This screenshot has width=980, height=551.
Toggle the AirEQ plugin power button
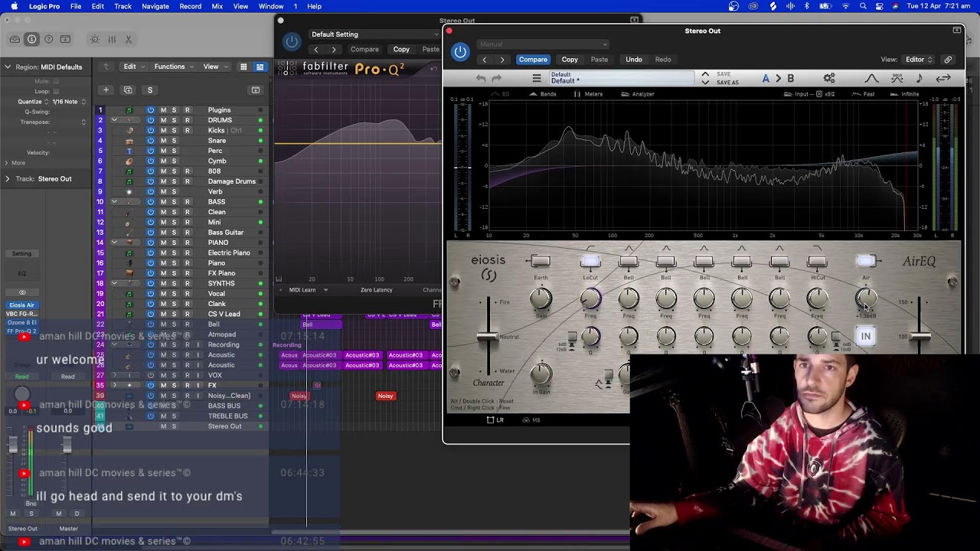pyautogui.click(x=459, y=52)
